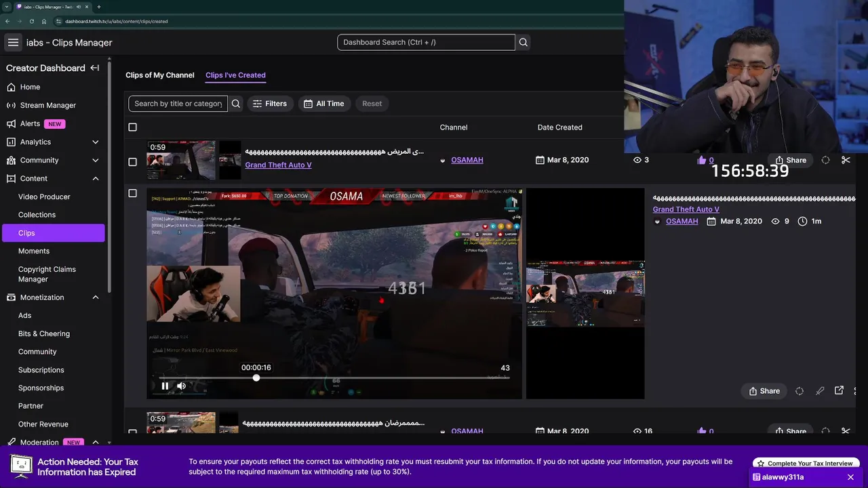
Task: Switch to Clips of My Channel tab
Action: (x=160, y=75)
